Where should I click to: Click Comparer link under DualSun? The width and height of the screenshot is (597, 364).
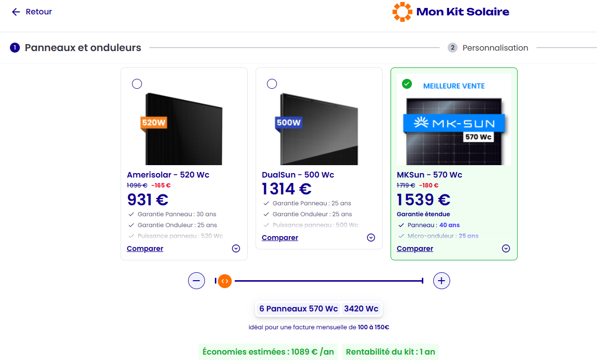pyautogui.click(x=280, y=238)
